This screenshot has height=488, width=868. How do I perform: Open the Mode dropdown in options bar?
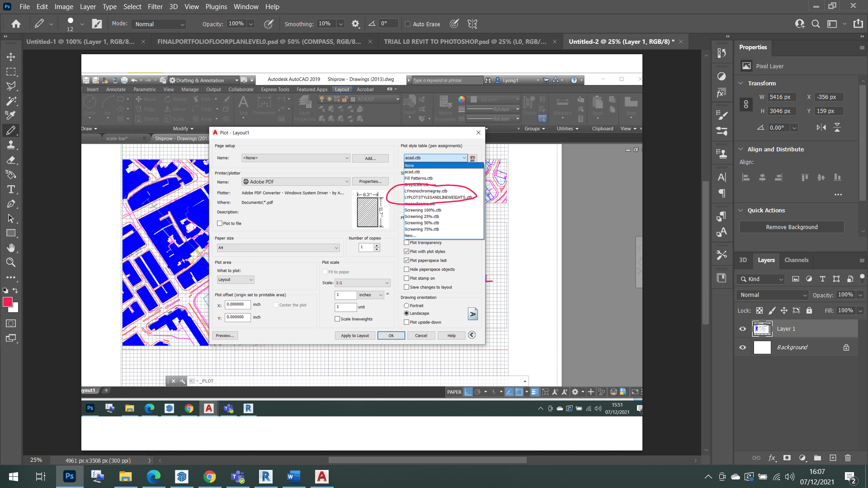159,24
